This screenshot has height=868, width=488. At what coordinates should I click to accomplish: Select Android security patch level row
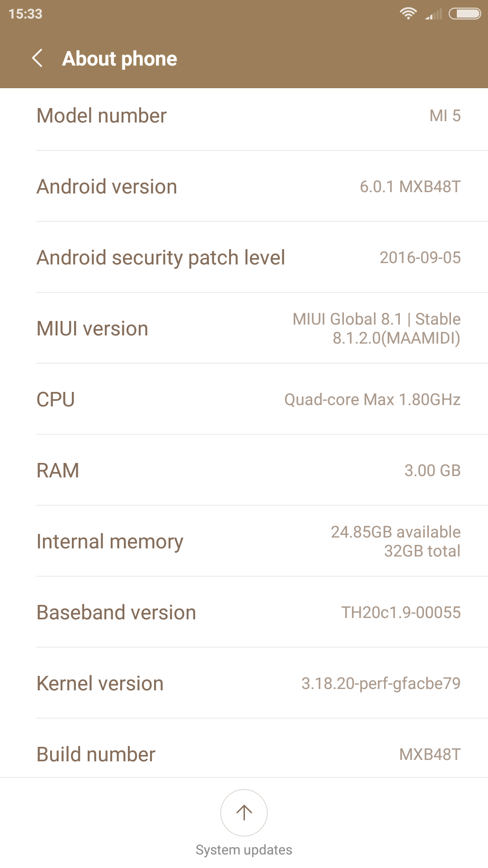(244, 258)
